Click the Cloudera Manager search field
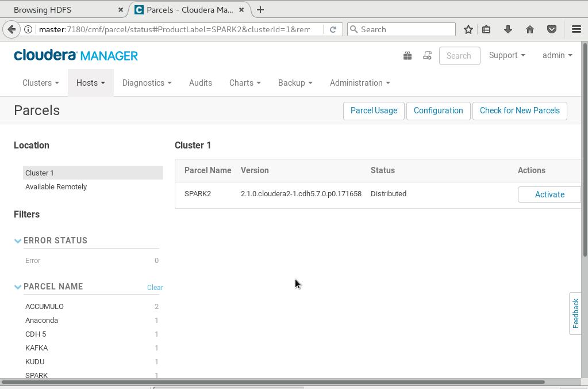The height and width of the screenshot is (389, 588). (x=460, y=56)
